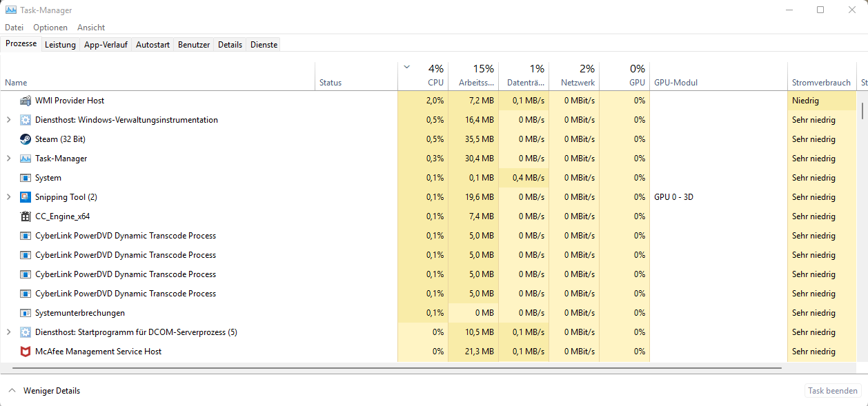Click the System process icon
This screenshot has height=406, width=868.
[x=26, y=178]
